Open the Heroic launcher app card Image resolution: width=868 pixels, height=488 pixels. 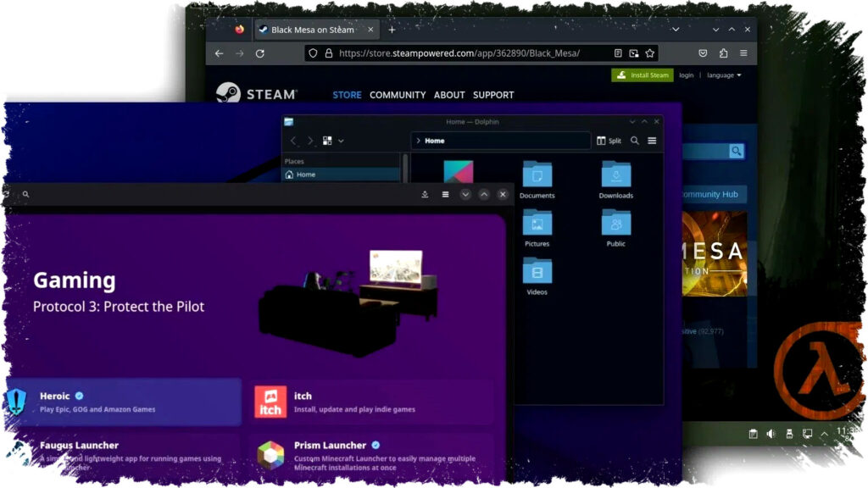122,402
